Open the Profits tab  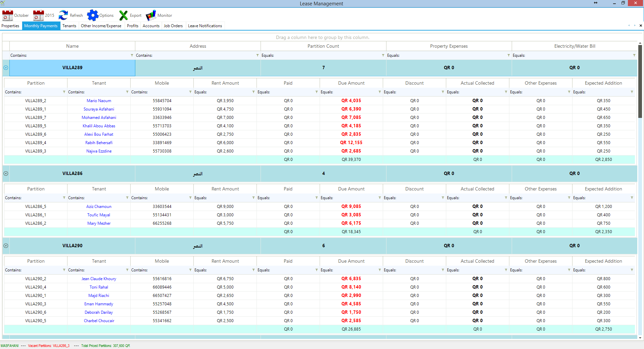(132, 26)
